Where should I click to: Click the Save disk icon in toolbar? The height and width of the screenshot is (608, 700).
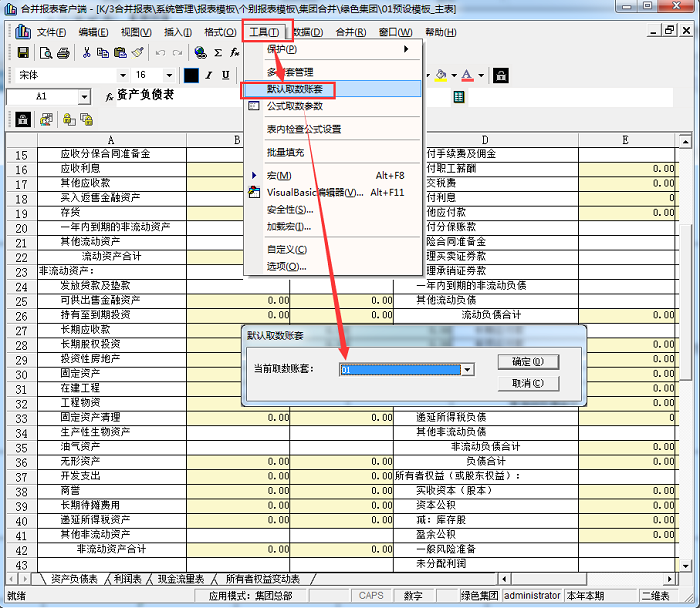[x=24, y=52]
